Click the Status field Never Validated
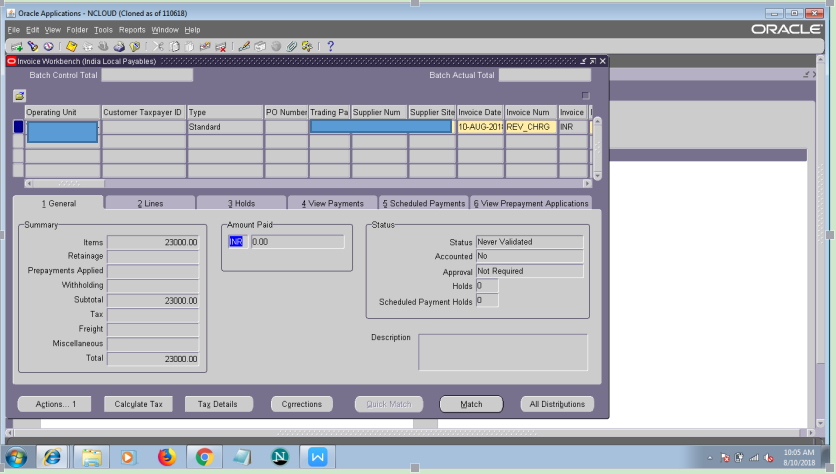This screenshot has height=474, width=836. tap(529, 242)
